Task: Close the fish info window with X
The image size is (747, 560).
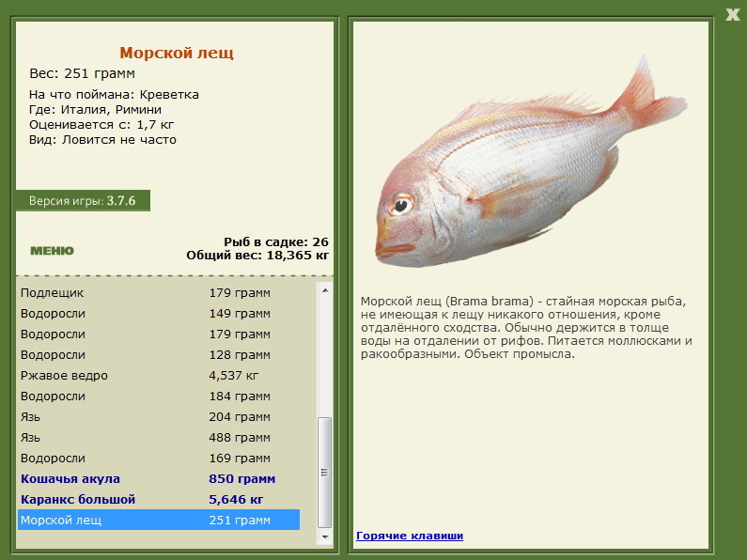Action: click(732, 15)
